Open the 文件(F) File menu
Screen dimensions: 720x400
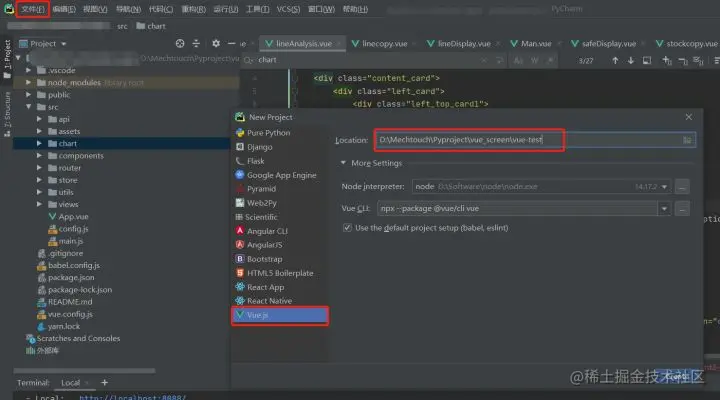pyautogui.click(x=33, y=9)
